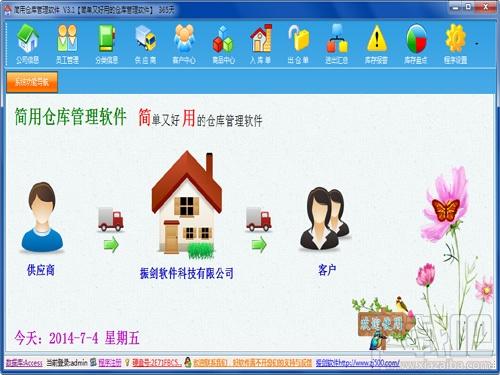Open the 数据库Access link in status bar
Screen dimensions: 500x375
point(24,362)
